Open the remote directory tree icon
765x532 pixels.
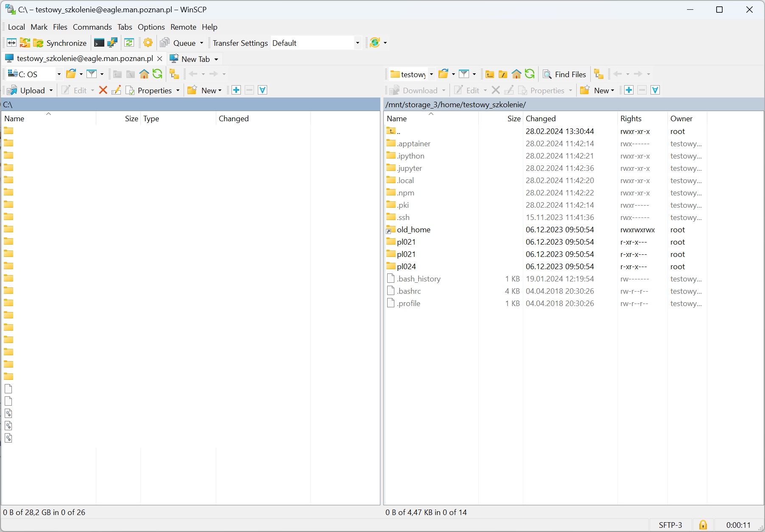click(599, 74)
